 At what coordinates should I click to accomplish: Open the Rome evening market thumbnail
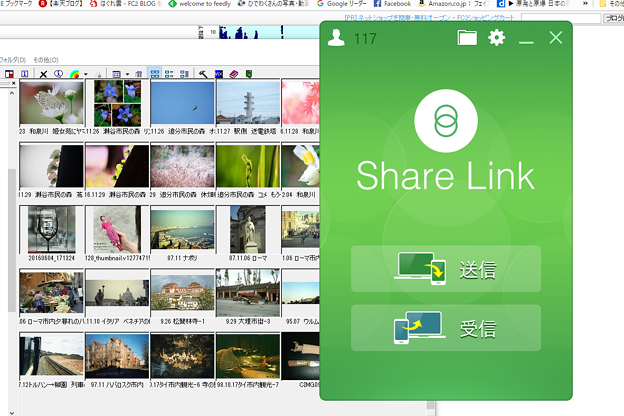coord(51,293)
